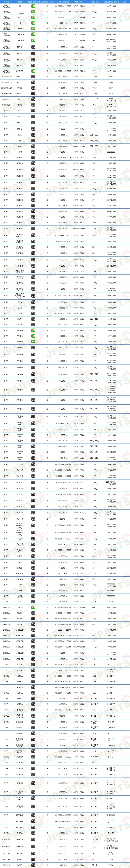Click the Marka column header
This screenshot has width=130, height=868.
pyautogui.click(x=6, y=2)
